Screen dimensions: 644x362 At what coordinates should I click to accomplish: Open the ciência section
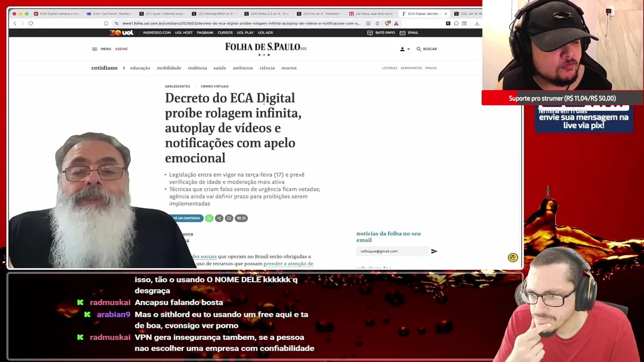coord(267,68)
